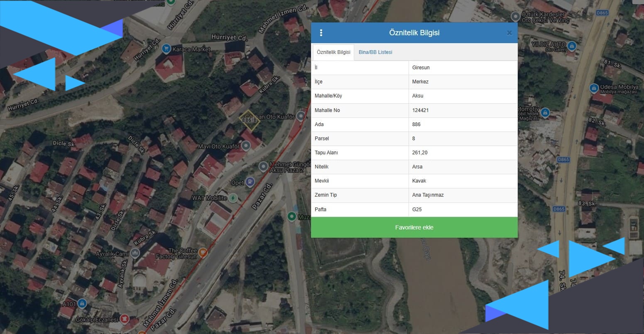This screenshot has width=644, height=334.
Task: Click the Karaca Market shopping cart pin
Action: pos(167,49)
